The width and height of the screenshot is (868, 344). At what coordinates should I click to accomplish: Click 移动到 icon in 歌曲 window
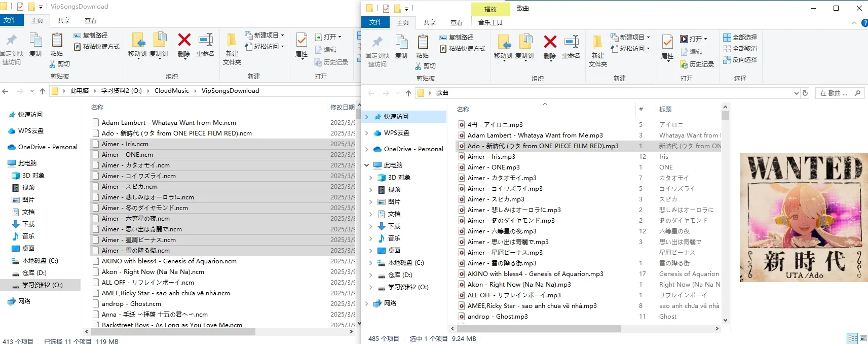point(503,42)
